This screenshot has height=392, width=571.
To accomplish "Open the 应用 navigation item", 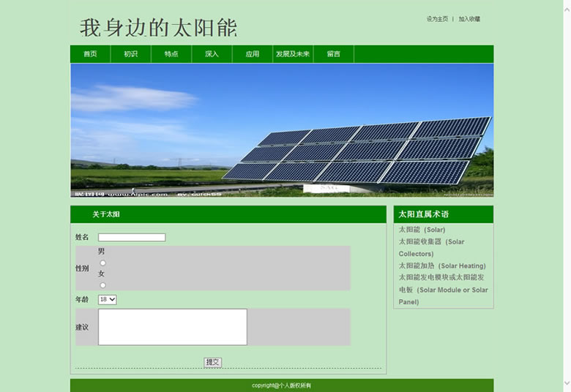I will tap(253, 54).
